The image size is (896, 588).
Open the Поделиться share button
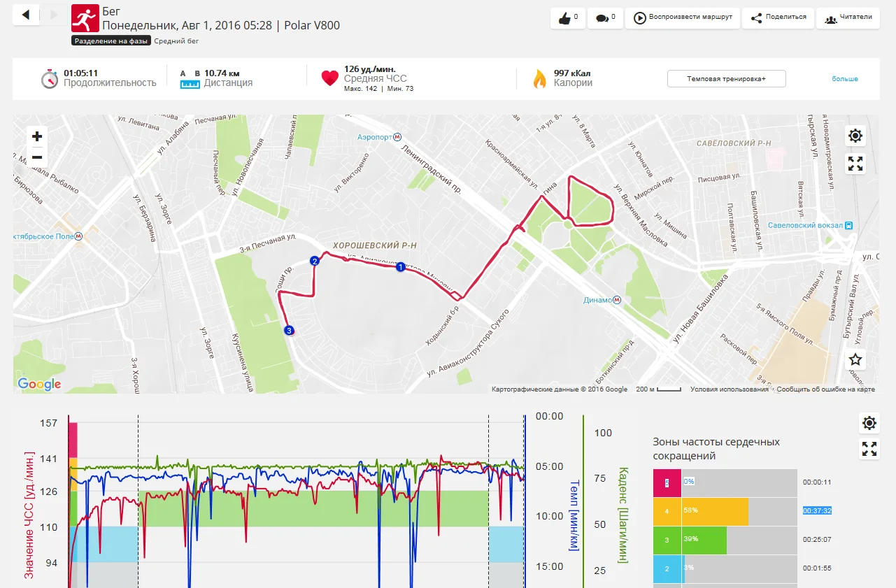coord(778,18)
